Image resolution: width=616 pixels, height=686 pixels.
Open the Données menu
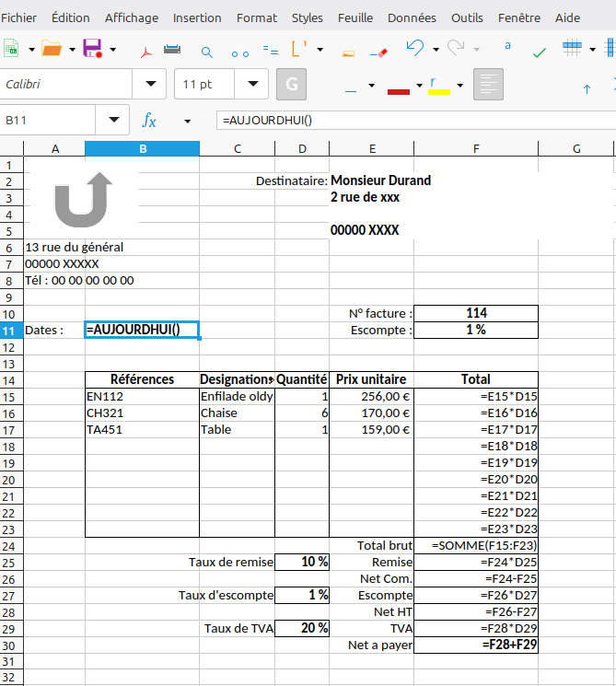tap(412, 17)
